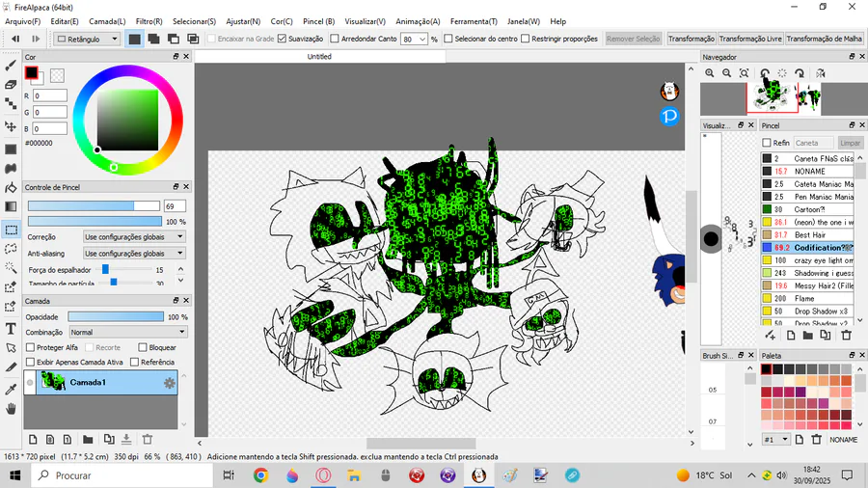Fit canvas to window in Navigator
Screen dimensions: 868x488
click(x=744, y=73)
